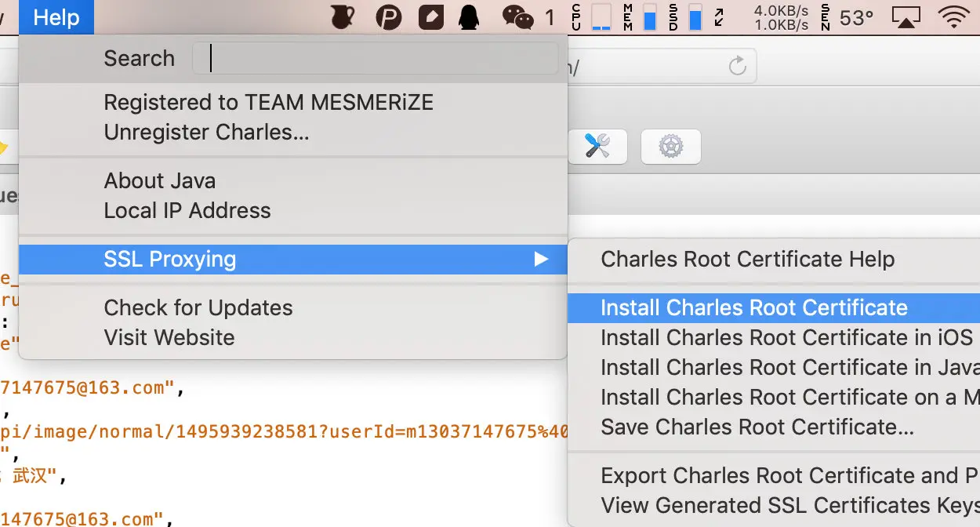
Task: Click the 武汉 JSON value text
Action: 30,475
